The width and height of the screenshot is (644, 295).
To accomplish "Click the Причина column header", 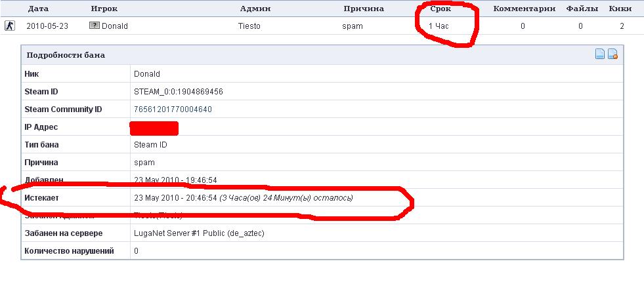I will pyautogui.click(x=364, y=9).
